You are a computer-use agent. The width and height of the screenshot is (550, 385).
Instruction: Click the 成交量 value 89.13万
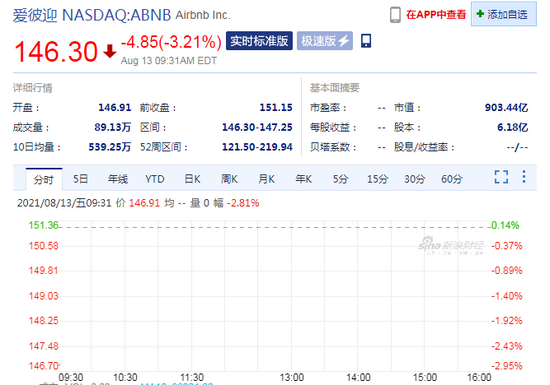[x=113, y=127]
